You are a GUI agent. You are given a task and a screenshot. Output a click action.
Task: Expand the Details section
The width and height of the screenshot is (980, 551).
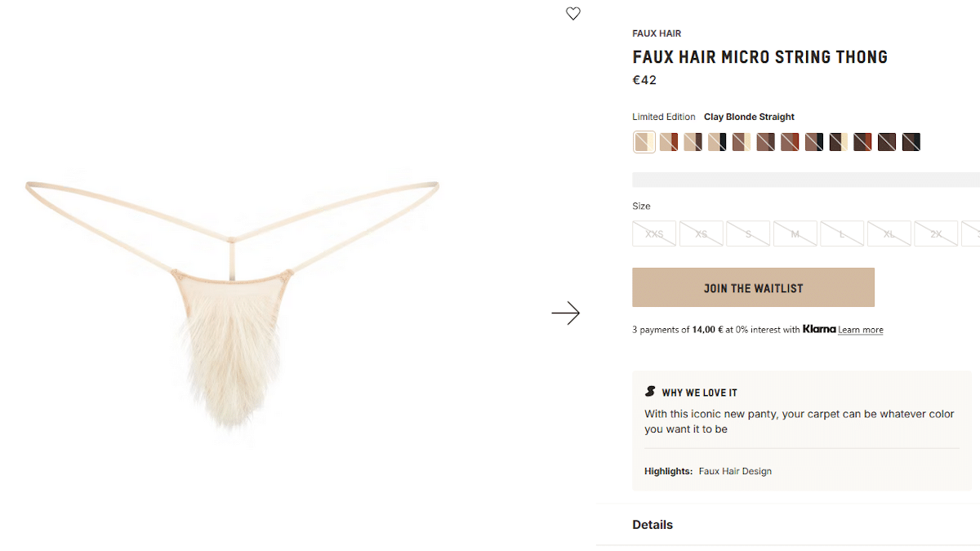click(x=653, y=525)
